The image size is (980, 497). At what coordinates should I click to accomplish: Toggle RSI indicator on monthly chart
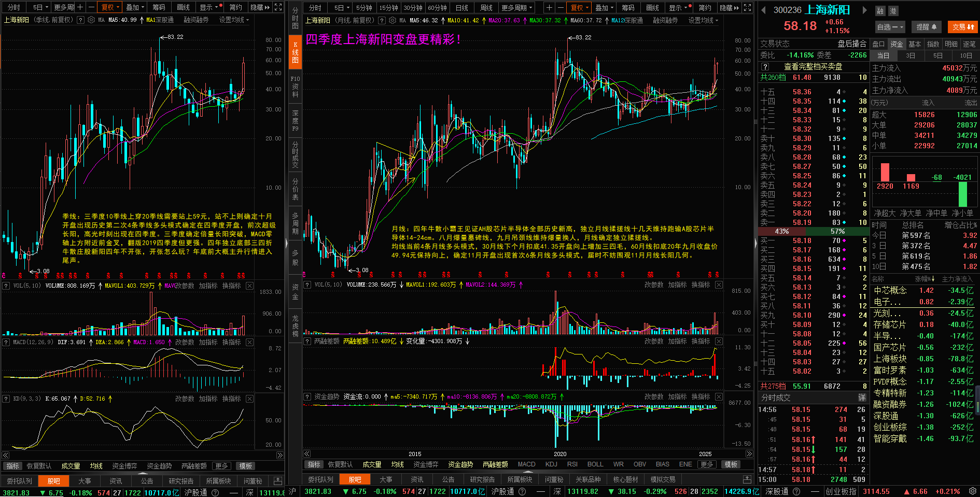tap(572, 464)
